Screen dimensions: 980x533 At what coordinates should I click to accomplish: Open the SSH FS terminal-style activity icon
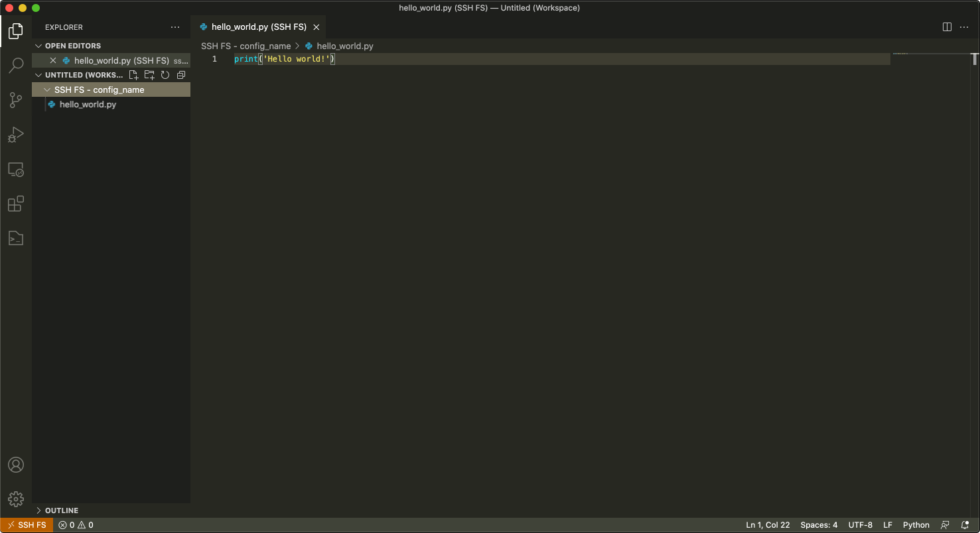(x=16, y=239)
